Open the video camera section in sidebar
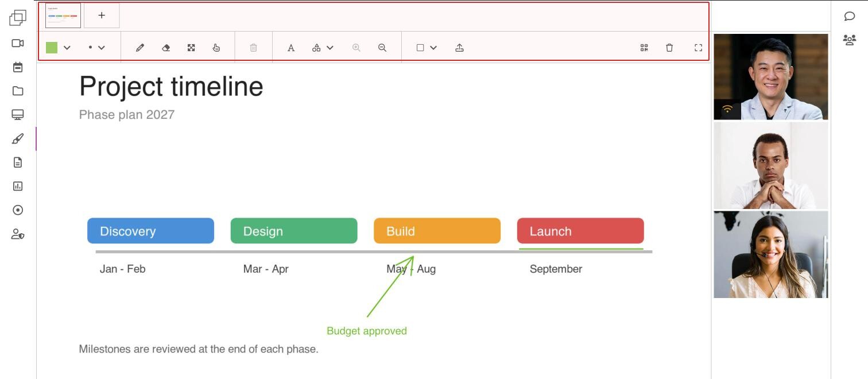This screenshot has height=379, width=868. (18, 43)
